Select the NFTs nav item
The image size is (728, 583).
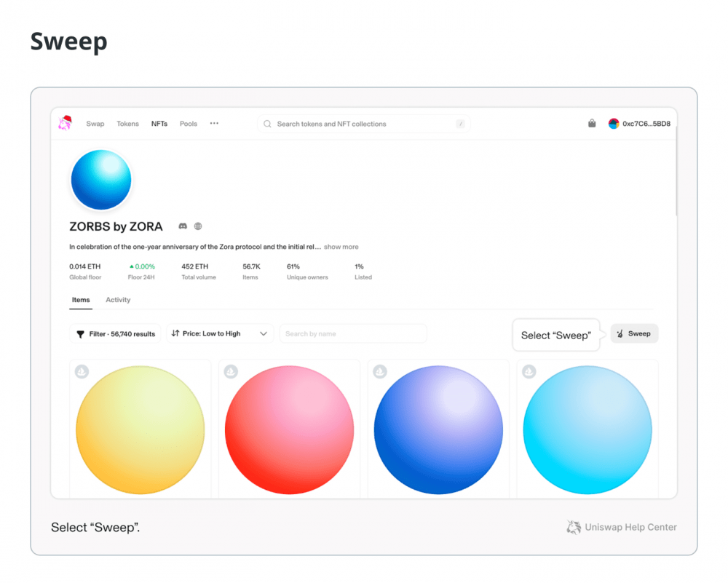pos(159,124)
